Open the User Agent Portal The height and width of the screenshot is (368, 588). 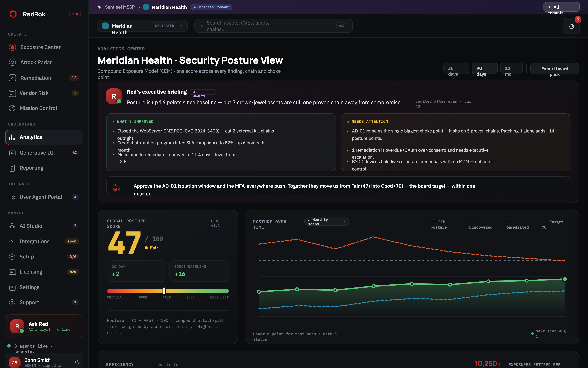44,197
